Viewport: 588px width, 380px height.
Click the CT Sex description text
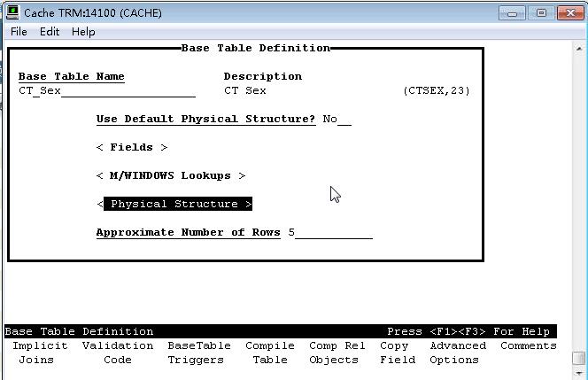[245, 90]
